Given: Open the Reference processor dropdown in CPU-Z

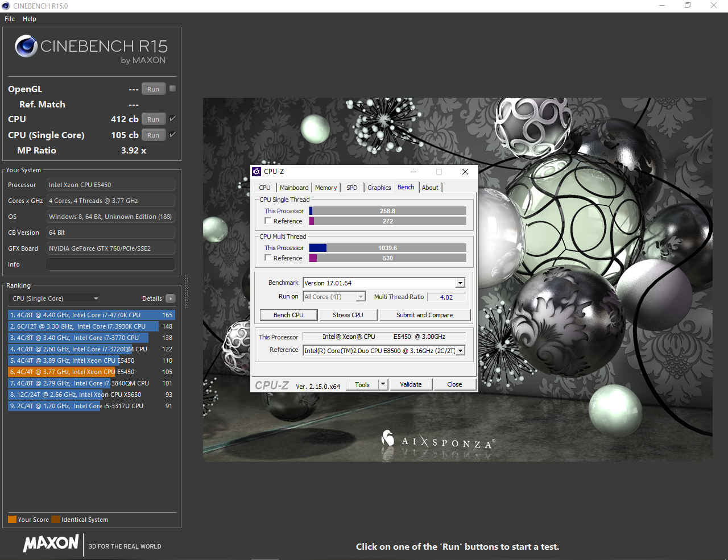Looking at the screenshot, I should (x=460, y=351).
